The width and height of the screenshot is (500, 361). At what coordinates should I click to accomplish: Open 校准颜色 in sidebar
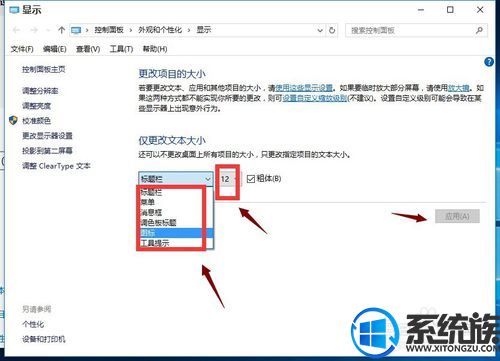[x=36, y=120]
